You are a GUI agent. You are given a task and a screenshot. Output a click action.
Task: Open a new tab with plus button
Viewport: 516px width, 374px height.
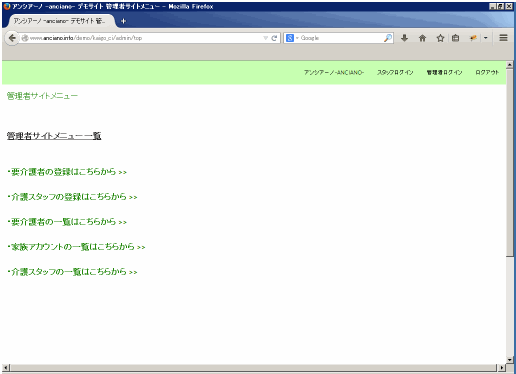point(123,21)
